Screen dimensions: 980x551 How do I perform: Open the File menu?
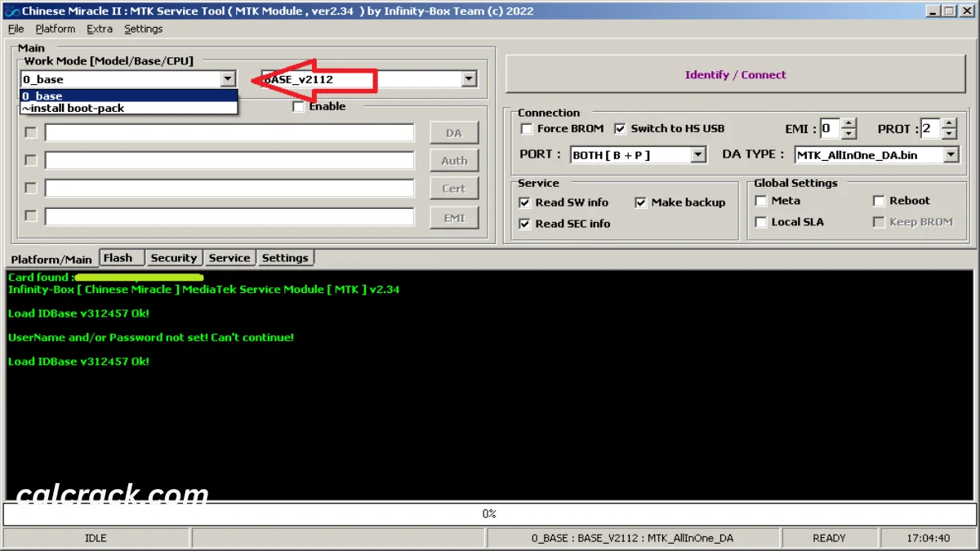(x=16, y=29)
